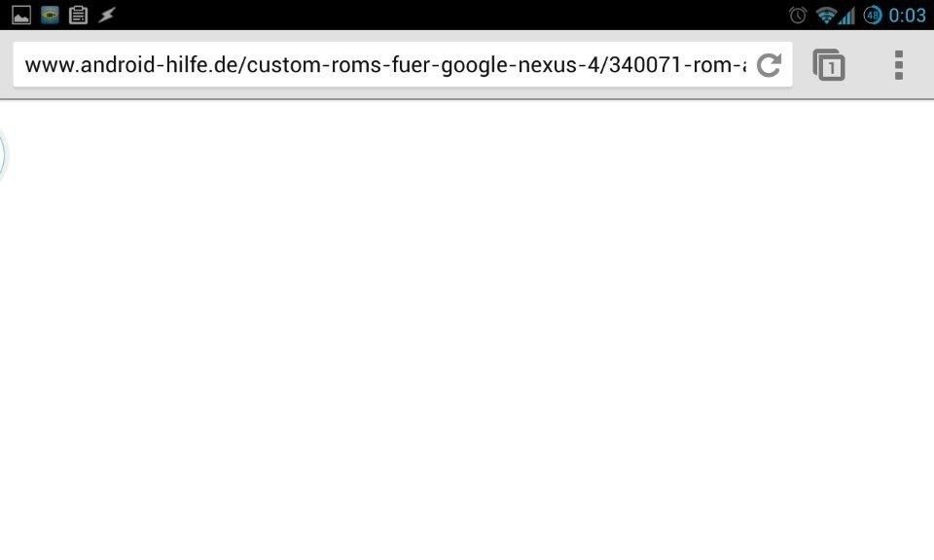Tap white padding left of www in address box

click(18, 64)
